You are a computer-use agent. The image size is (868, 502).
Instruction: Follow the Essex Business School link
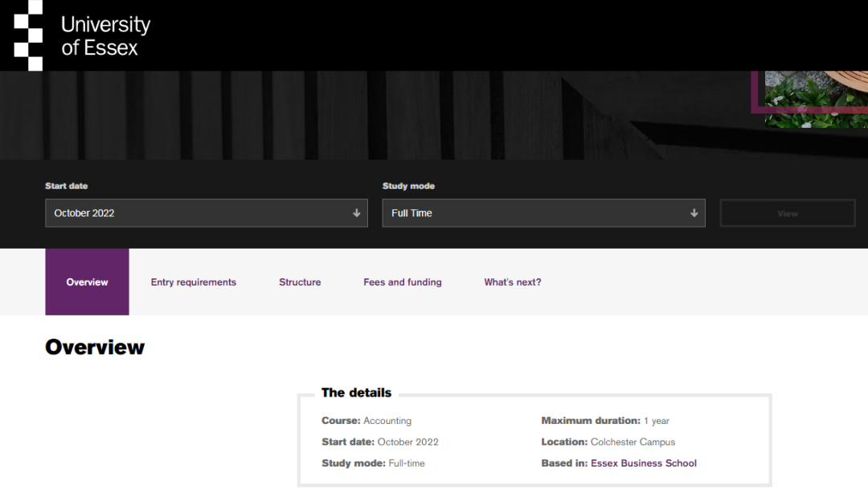pos(643,463)
